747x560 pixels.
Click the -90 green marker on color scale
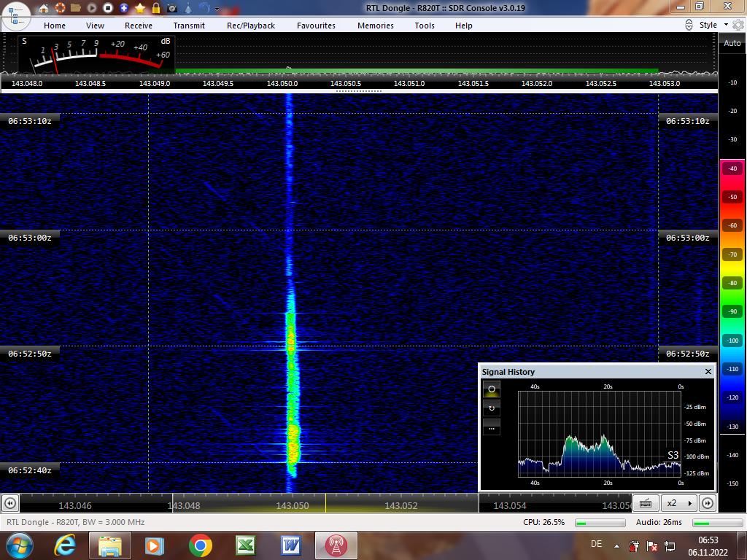tap(732, 311)
